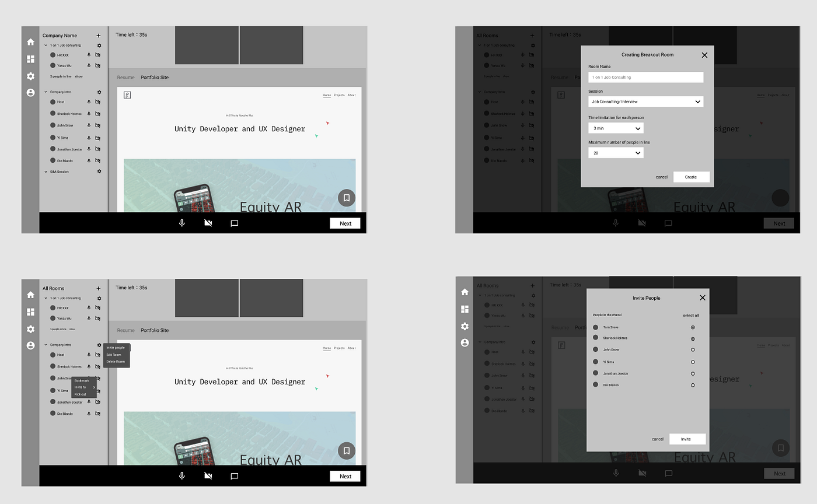The height and width of the screenshot is (504, 817).
Task: Collapse Company Intro room in Company Name screen
Action: pos(46,92)
